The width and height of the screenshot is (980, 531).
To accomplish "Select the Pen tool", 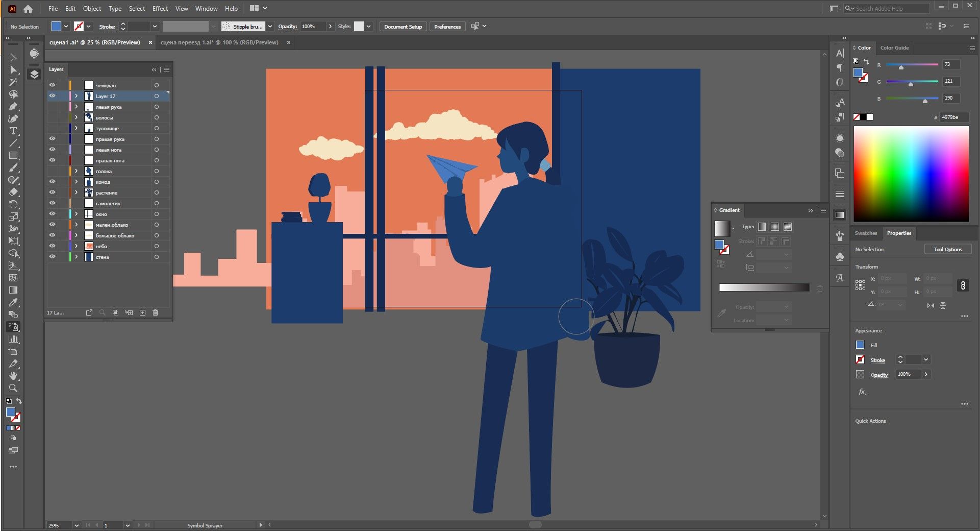I will pos(13,107).
